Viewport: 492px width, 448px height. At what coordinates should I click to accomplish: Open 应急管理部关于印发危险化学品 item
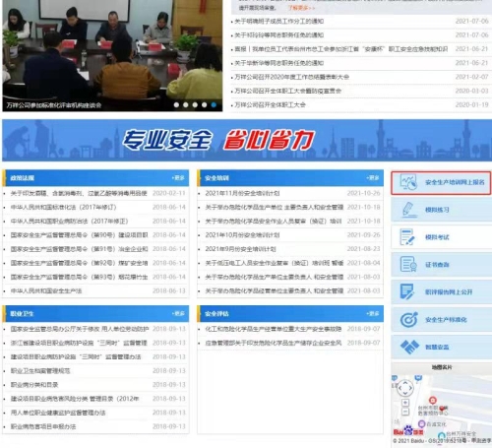pyautogui.click(x=274, y=343)
